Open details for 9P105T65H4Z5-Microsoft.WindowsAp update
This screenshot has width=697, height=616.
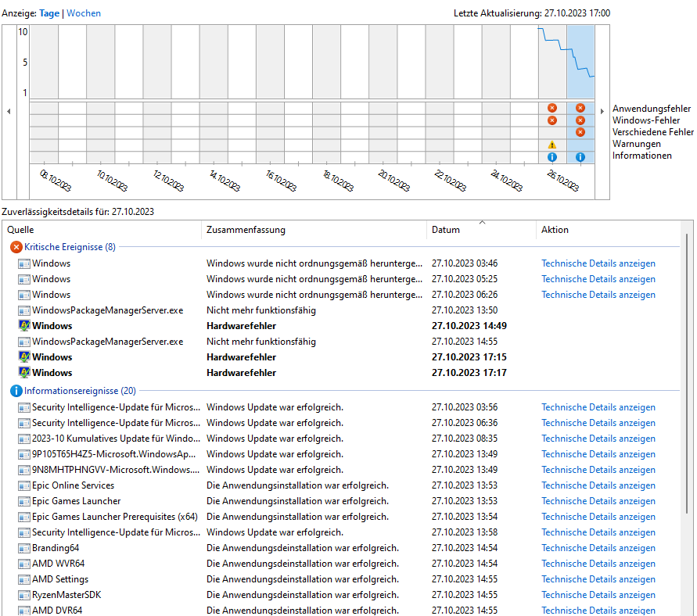point(598,454)
